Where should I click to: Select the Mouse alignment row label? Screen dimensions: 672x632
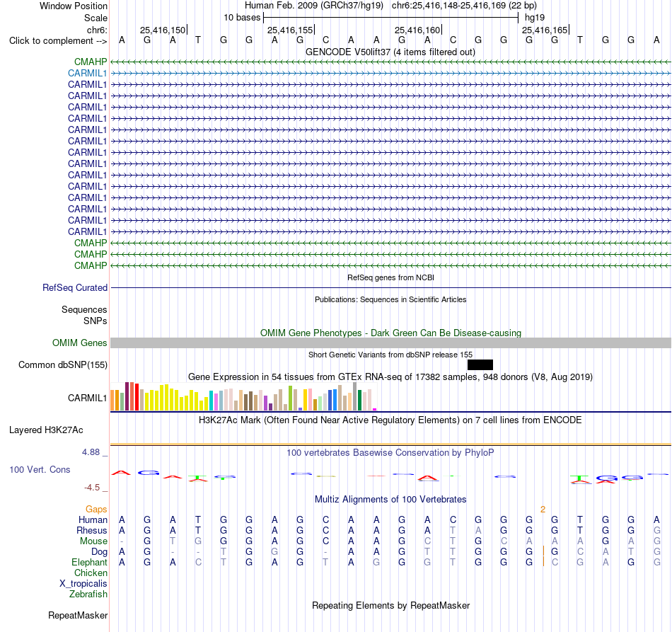point(93,541)
